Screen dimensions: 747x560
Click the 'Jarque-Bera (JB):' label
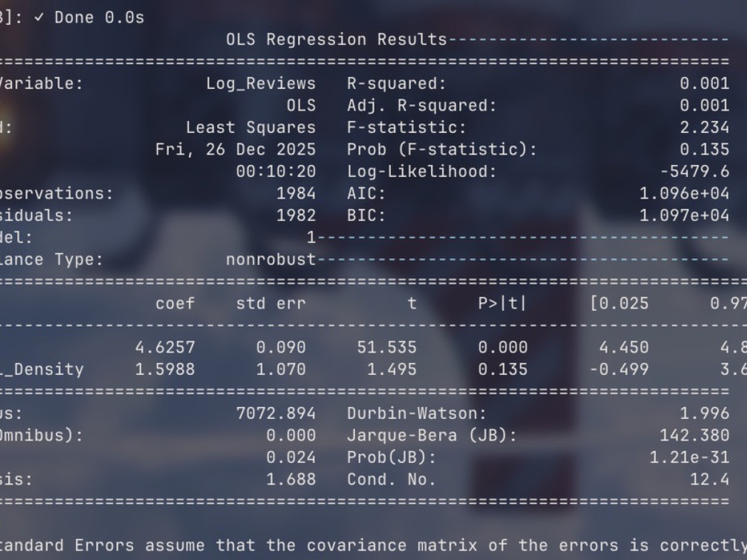(x=432, y=435)
